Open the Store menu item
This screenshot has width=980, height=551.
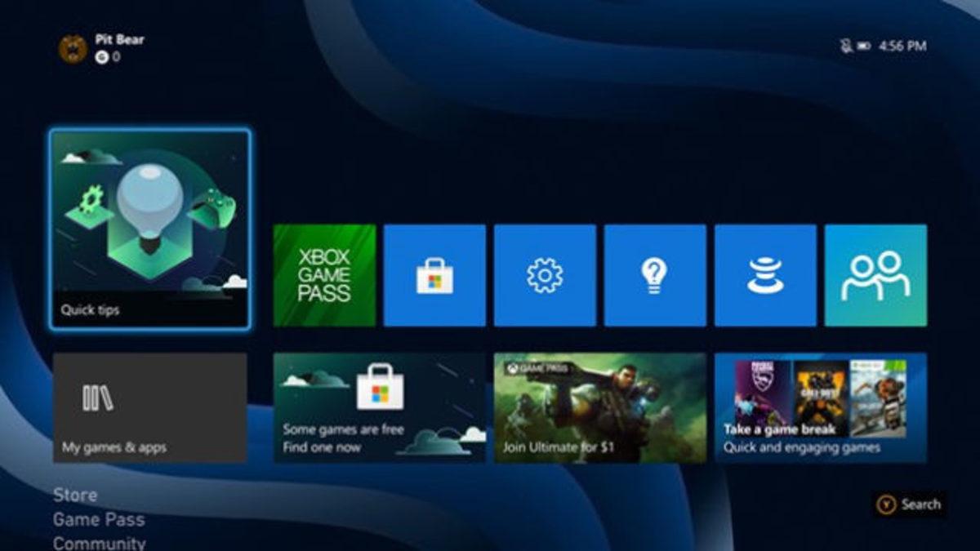point(74,495)
